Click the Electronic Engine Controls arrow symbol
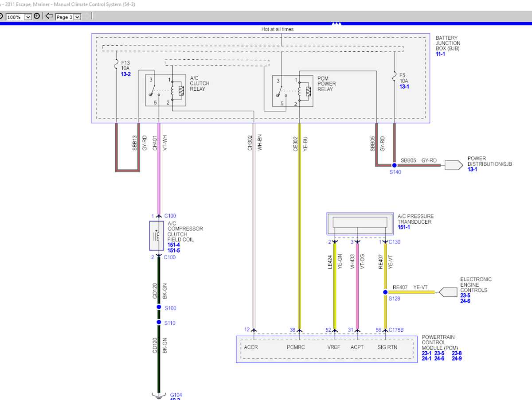 (x=448, y=292)
